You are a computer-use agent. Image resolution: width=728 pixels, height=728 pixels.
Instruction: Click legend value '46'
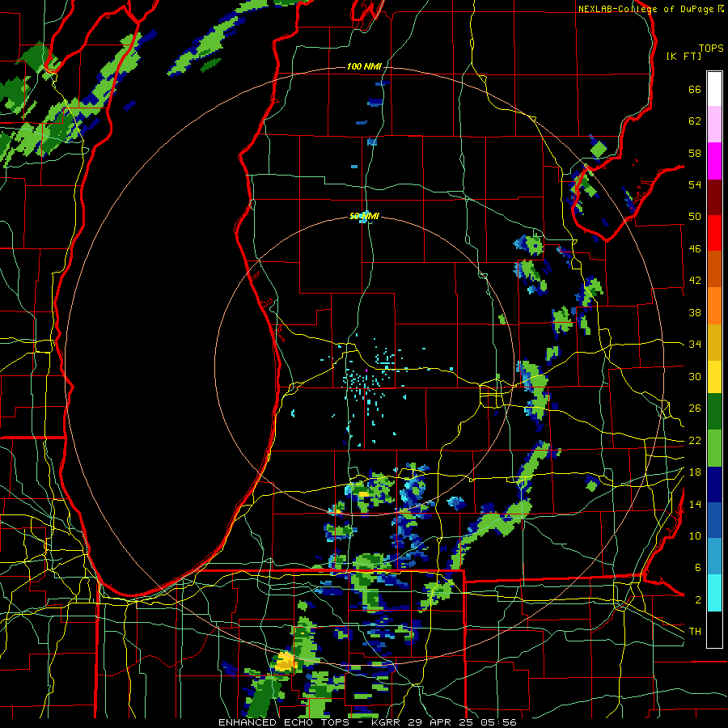695,249
